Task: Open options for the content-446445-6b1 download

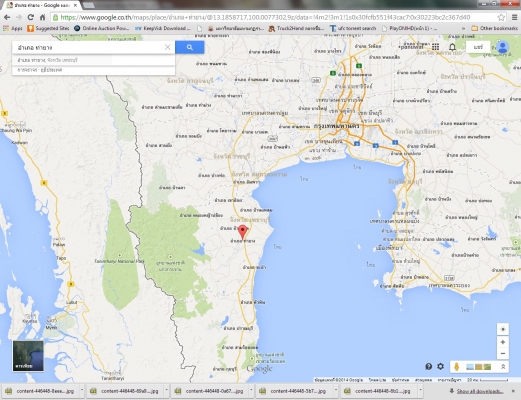Action: [420, 391]
